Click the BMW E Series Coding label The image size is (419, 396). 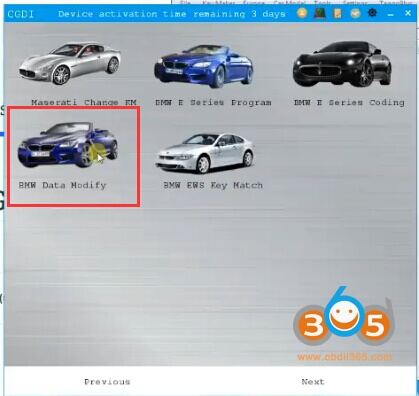[x=349, y=102]
